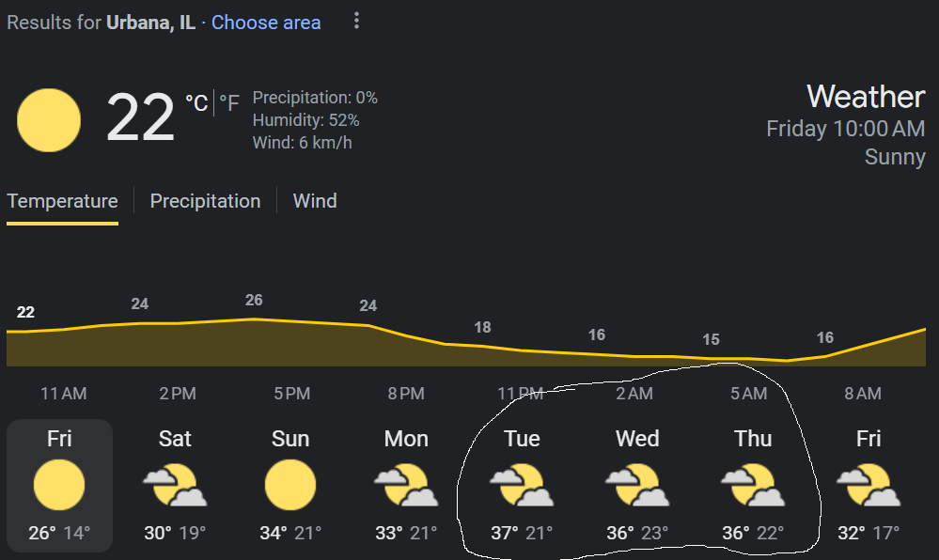
Task: Switch temperature units to °C
Action: (196, 103)
